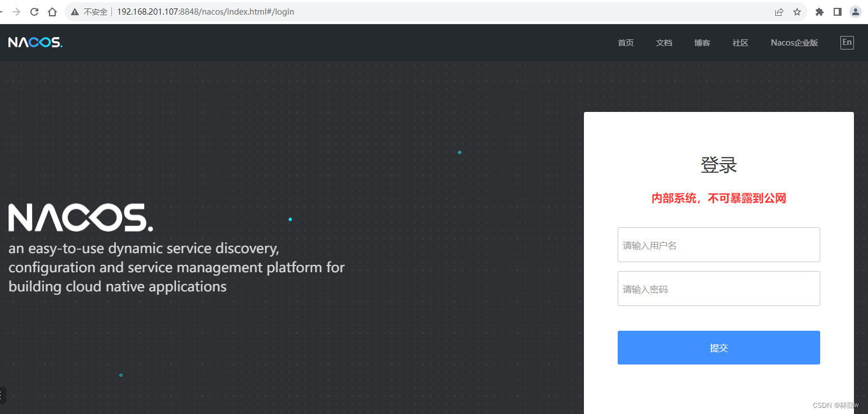868x414 pixels.
Task: Open the browser home icon
Action: tap(52, 11)
